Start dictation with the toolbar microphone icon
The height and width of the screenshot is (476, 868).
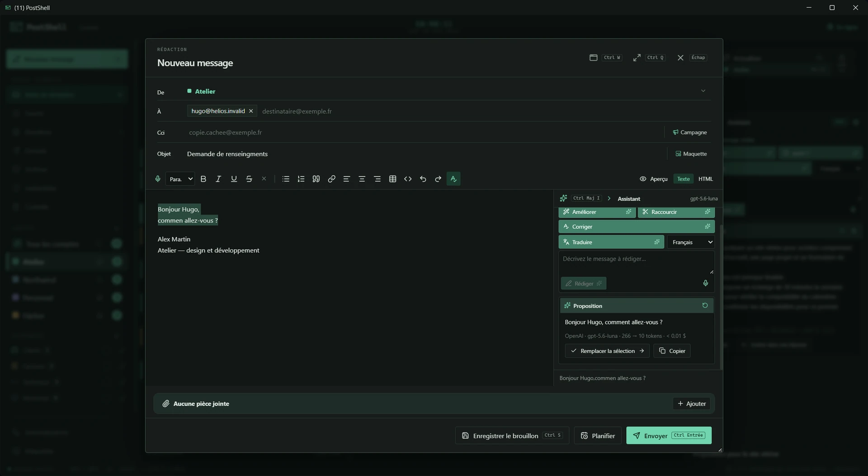pyautogui.click(x=158, y=179)
